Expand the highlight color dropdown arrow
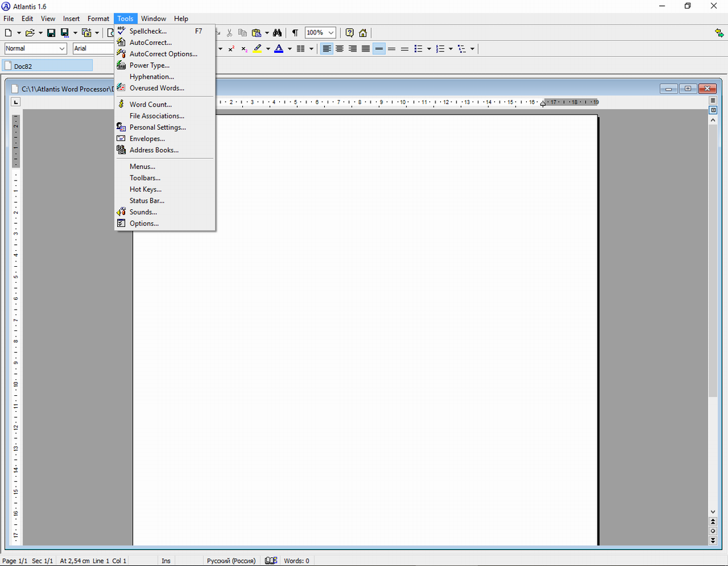Viewport: 728px width, 566px height. (x=268, y=49)
